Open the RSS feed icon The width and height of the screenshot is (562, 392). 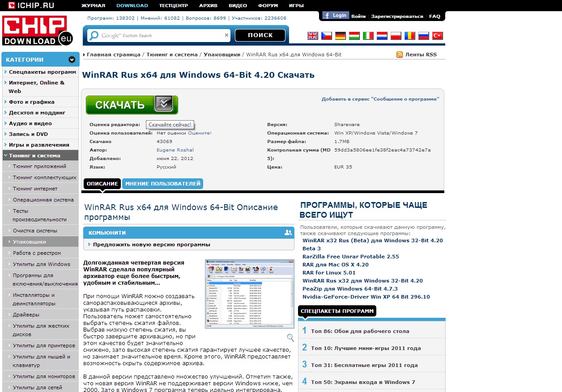tap(400, 55)
